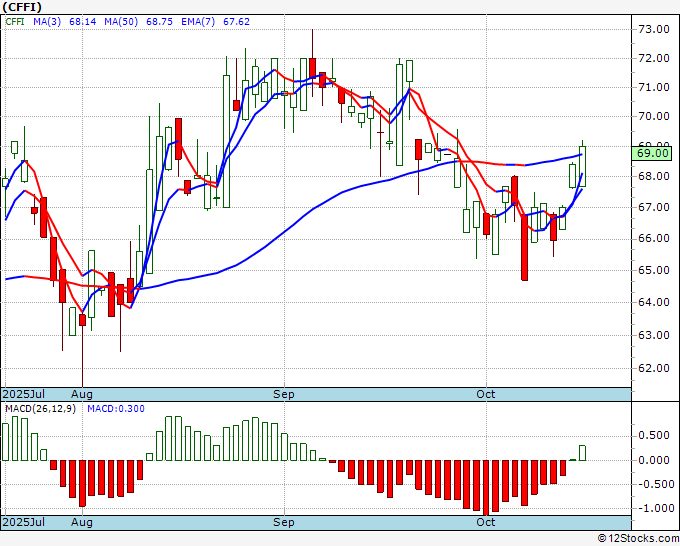Click the 68.00 price axis label
The height and width of the screenshot is (546, 680).
coord(654,177)
